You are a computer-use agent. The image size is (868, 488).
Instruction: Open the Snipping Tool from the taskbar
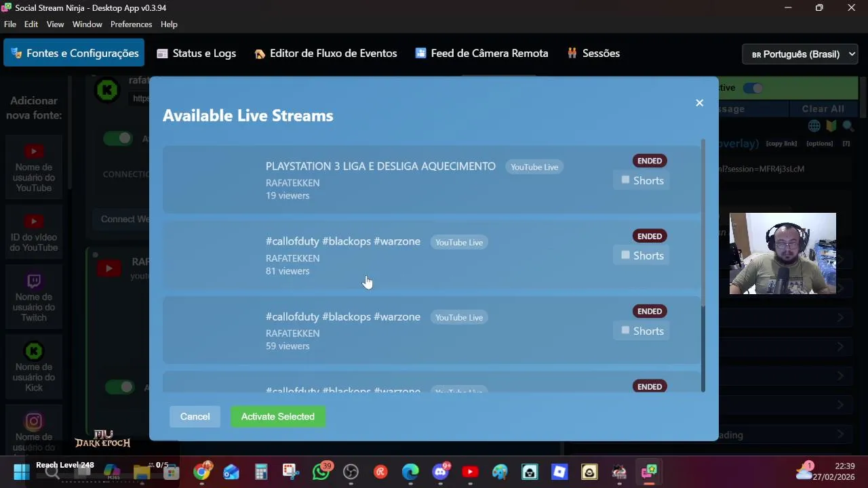pyautogui.click(x=291, y=472)
